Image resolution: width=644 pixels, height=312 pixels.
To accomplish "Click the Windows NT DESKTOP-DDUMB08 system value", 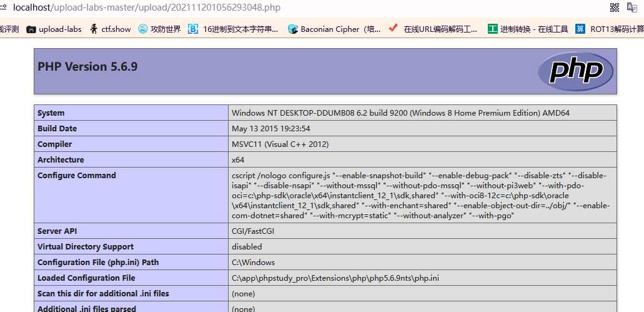I will (400, 113).
